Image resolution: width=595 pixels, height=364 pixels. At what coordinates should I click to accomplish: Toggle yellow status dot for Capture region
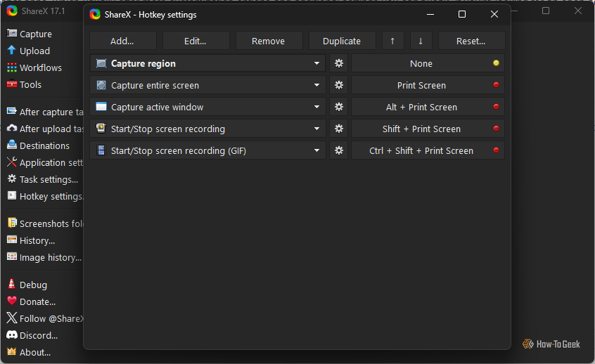(496, 63)
